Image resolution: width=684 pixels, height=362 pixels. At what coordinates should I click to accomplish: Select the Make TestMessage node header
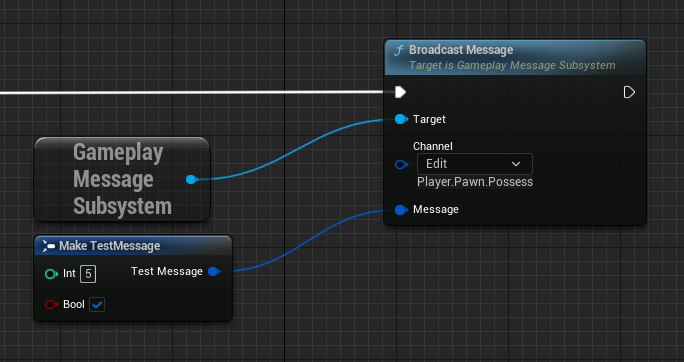(x=133, y=246)
